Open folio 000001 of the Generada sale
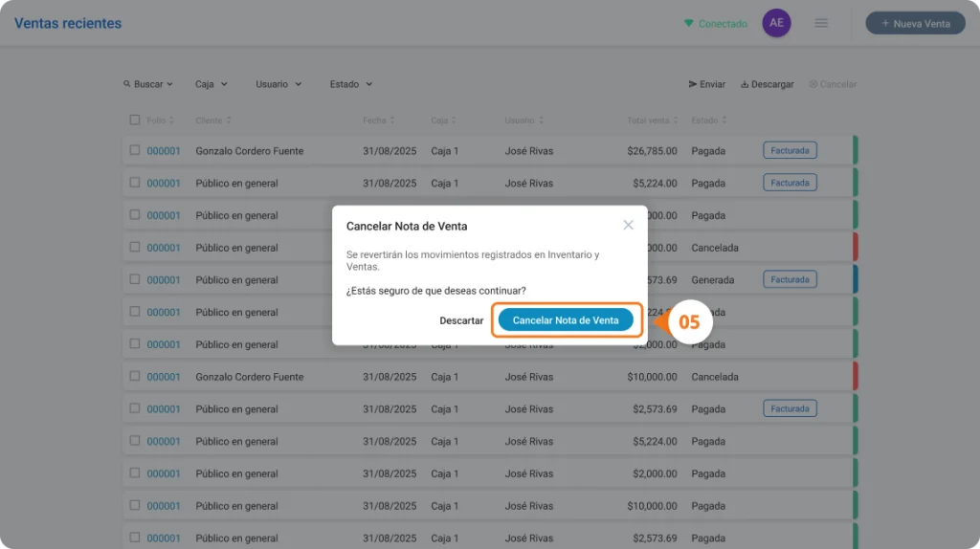The height and width of the screenshot is (549, 980). [163, 280]
